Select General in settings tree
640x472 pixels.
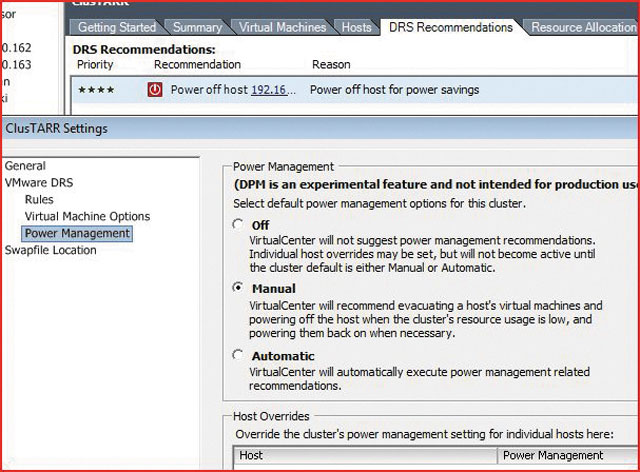tap(25, 166)
